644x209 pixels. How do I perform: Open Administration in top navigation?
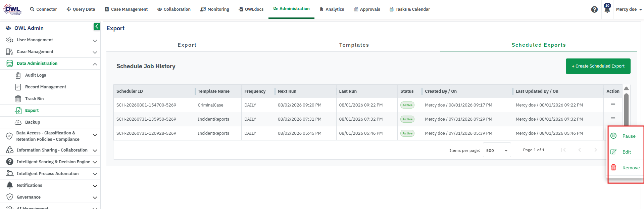pyautogui.click(x=291, y=9)
